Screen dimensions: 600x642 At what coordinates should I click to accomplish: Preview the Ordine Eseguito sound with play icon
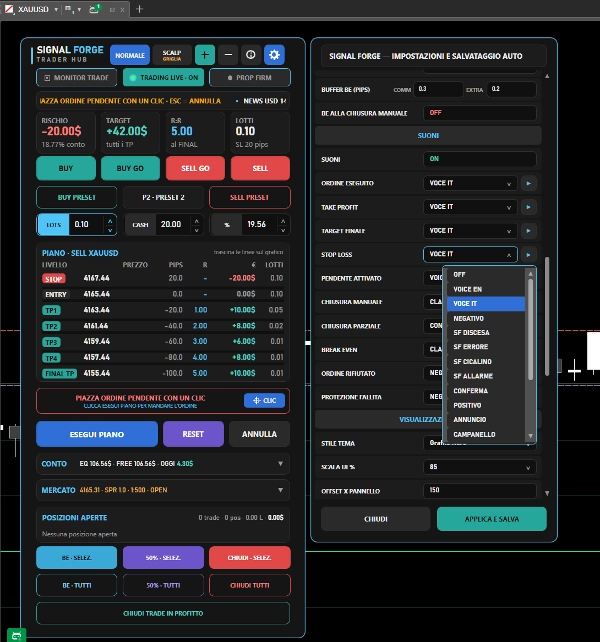(x=529, y=183)
